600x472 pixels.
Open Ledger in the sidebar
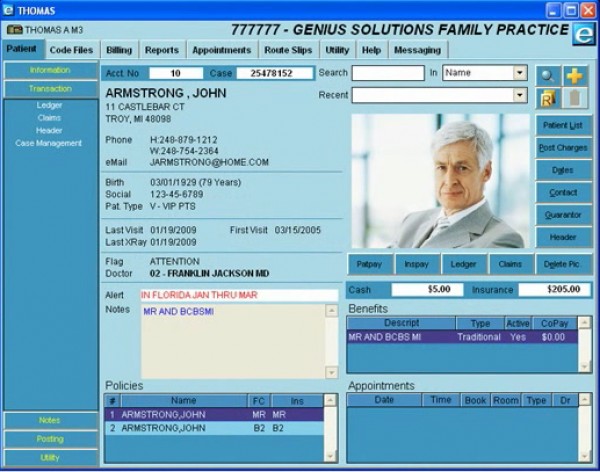point(49,105)
